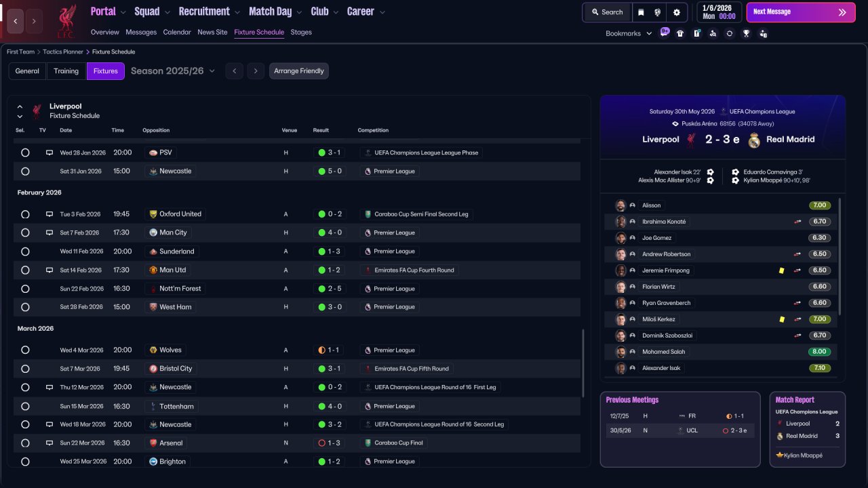868x488 pixels.
Task: Select the West Ham fixture radio button
Action: pos(25,307)
